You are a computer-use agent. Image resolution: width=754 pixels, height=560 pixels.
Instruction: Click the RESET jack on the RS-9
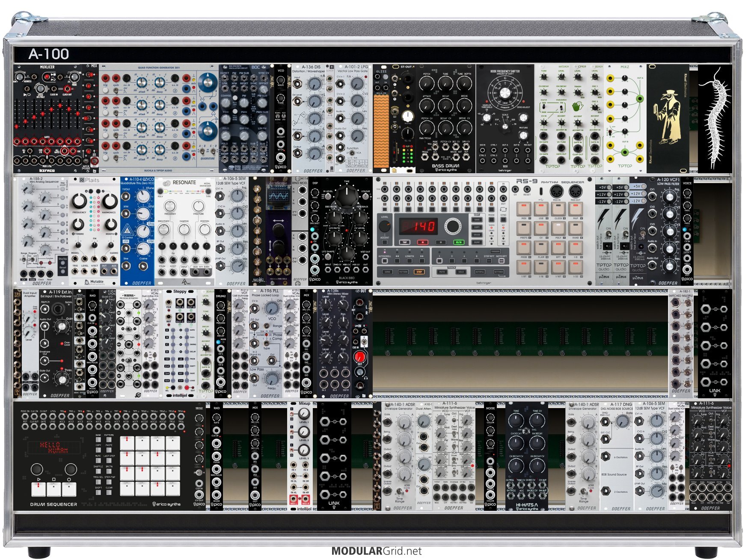click(527, 189)
